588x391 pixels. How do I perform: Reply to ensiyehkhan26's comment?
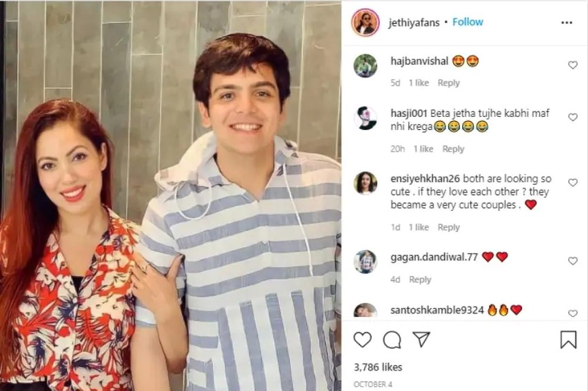[448, 227]
